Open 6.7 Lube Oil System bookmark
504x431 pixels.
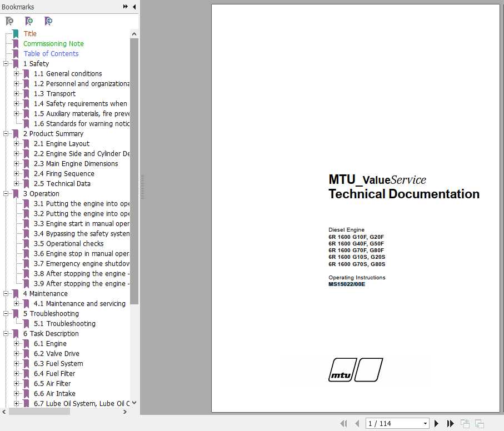[82, 403]
